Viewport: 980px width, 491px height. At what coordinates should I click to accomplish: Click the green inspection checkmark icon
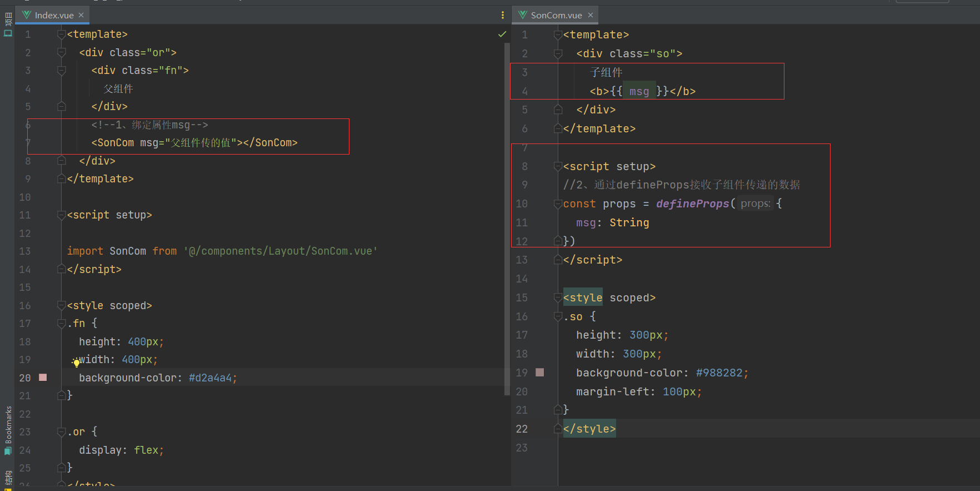(x=502, y=34)
